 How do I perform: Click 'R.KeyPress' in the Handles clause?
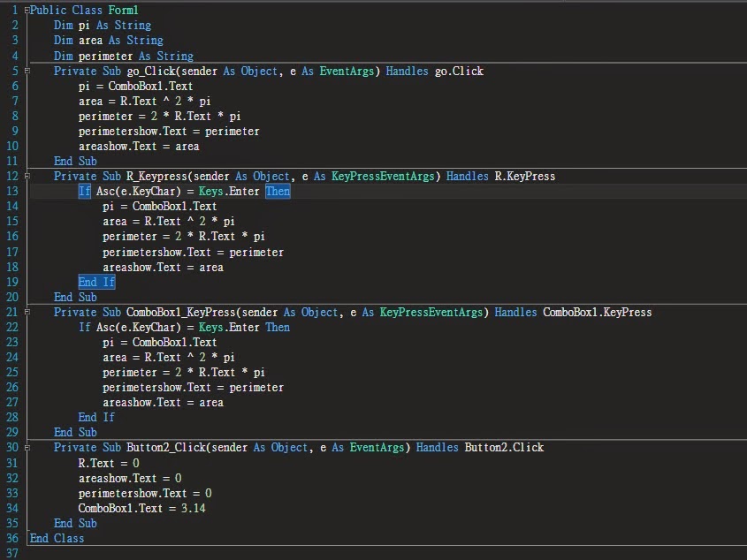[x=525, y=177]
